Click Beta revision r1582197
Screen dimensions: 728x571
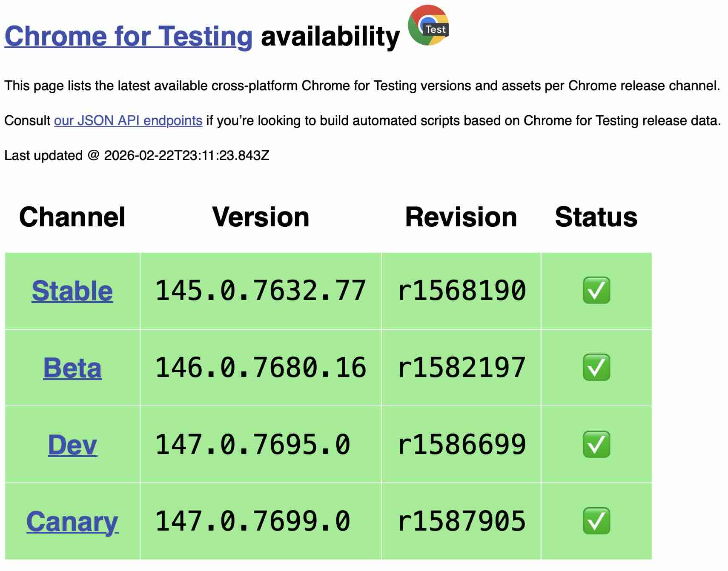pos(461,368)
